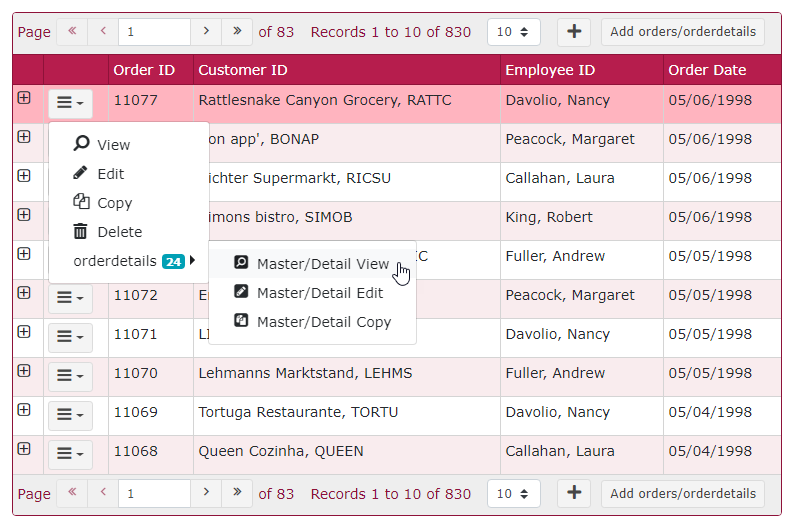Click the bottom plus add-record icon

(x=573, y=493)
